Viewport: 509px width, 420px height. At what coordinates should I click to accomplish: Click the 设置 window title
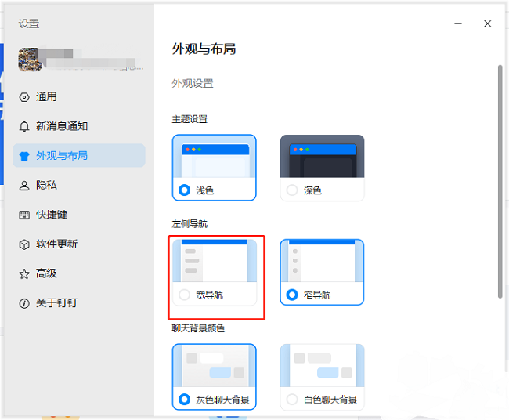29,24
